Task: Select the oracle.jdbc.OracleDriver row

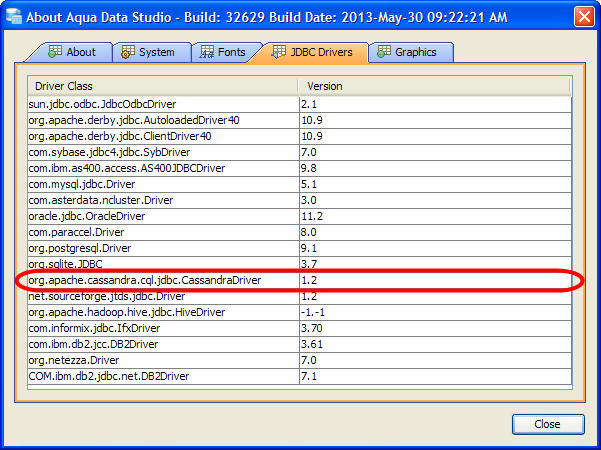Action: (300, 216)
